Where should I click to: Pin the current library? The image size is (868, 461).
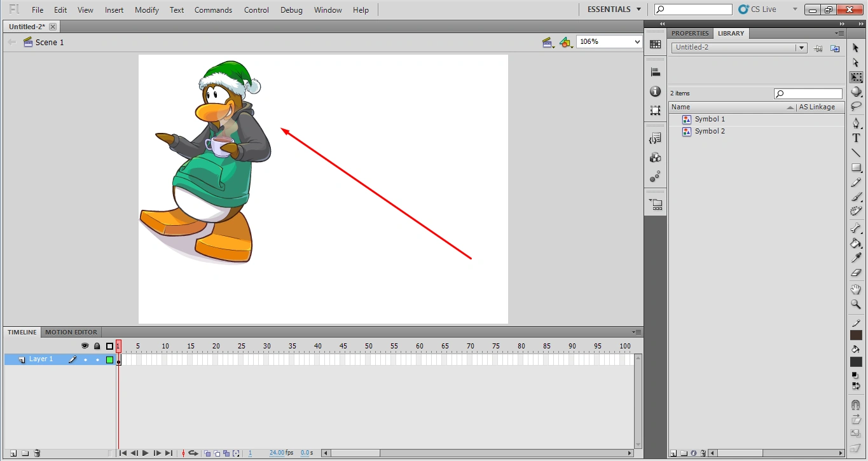[818, 48]
